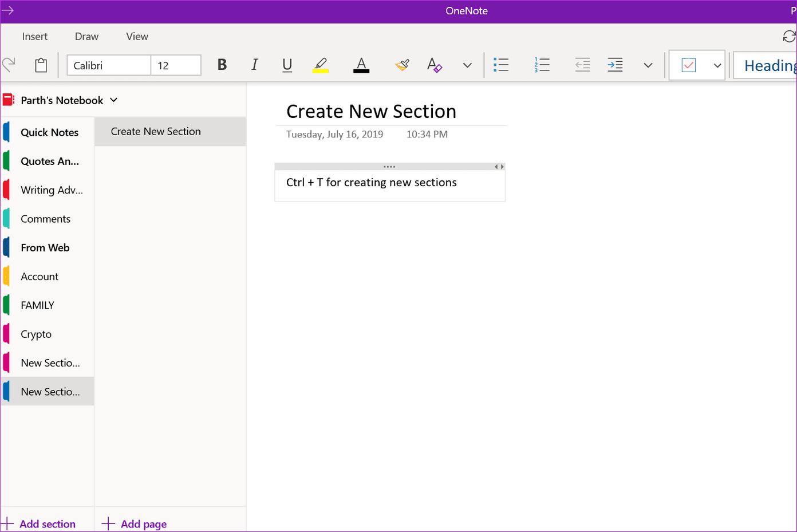Apply the Heading style
Viewport: 797px width, 532px height.
(x=766, y=65)
